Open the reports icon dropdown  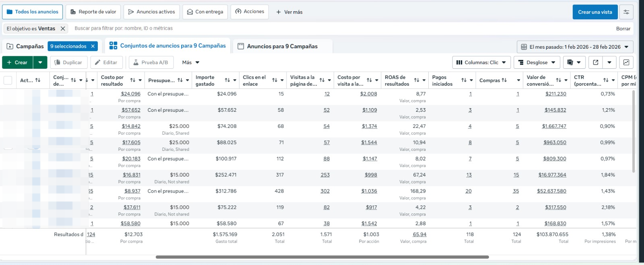574,62
